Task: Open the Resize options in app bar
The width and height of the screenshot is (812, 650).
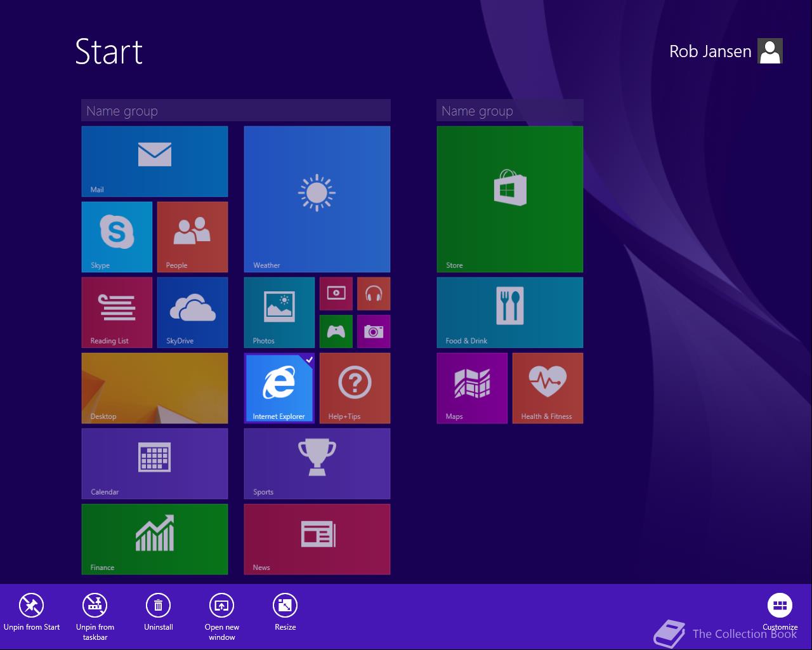Action: tap(285, 606)
